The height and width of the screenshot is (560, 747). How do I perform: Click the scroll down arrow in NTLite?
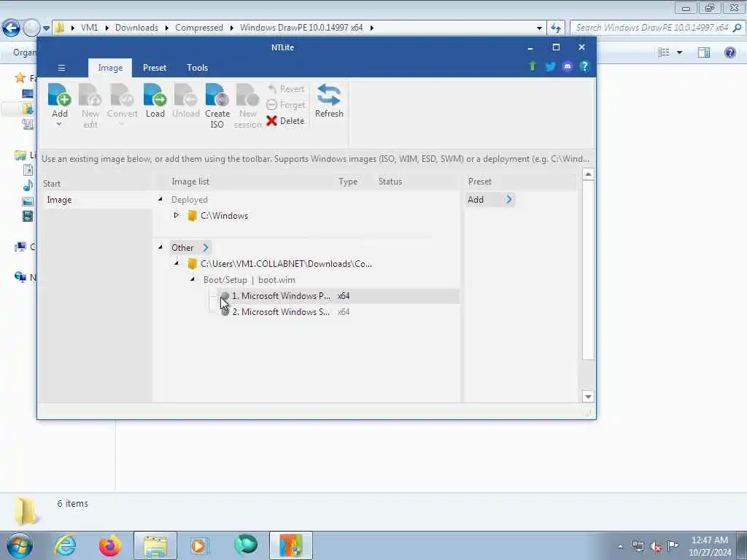pos(588,396)
